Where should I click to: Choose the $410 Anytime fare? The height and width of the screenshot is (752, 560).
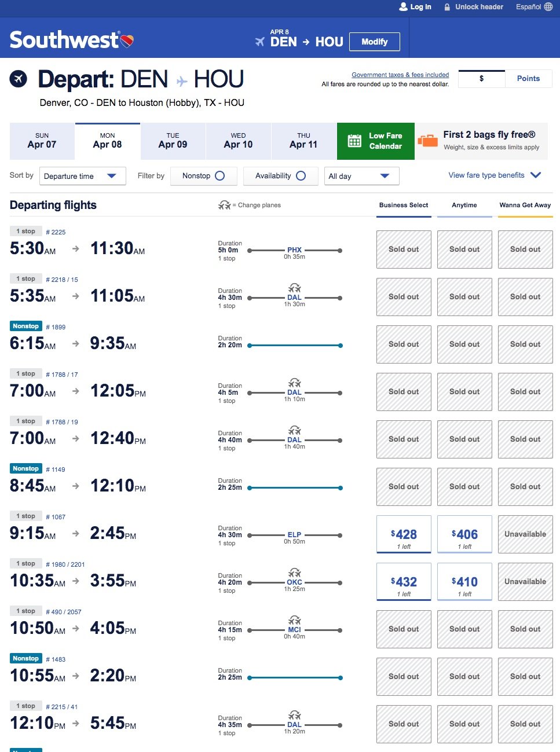pyautogui.click(x=464, y=582)
